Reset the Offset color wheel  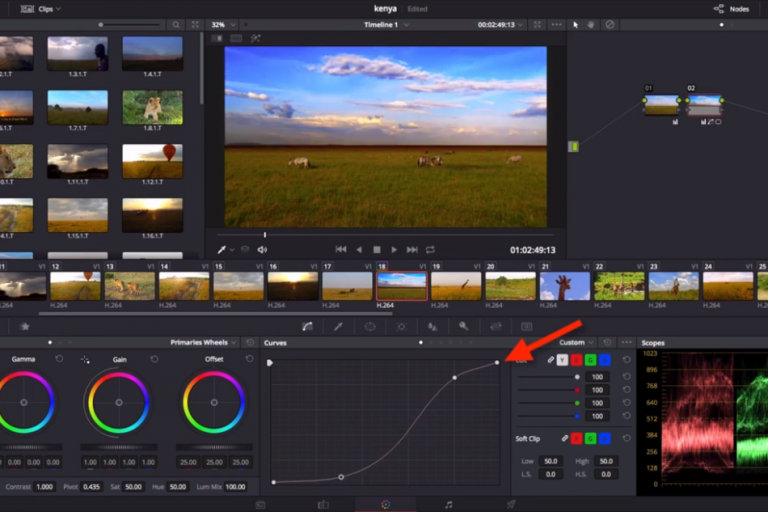click(x=250, y=359)
